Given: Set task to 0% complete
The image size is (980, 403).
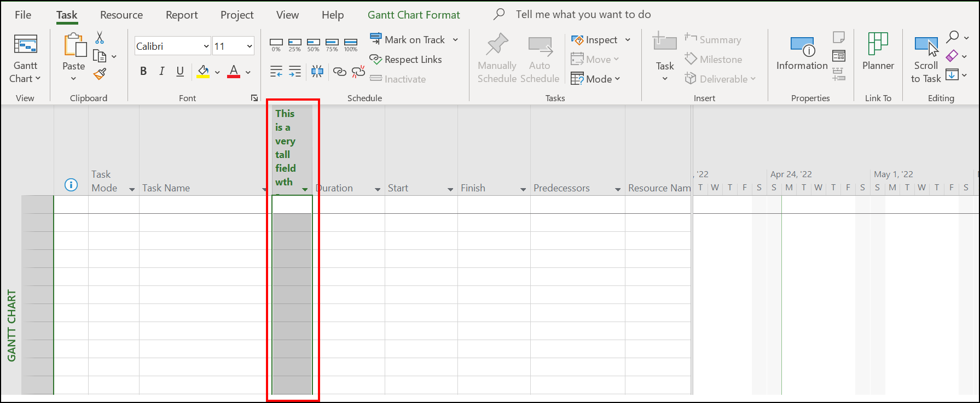Looking at the screenshot, I should click(276, 45).
